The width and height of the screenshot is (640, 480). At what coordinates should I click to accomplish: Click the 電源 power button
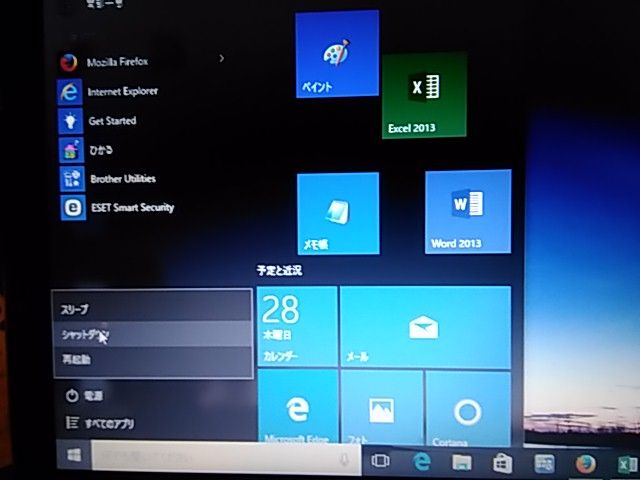(x=84, y=396)
